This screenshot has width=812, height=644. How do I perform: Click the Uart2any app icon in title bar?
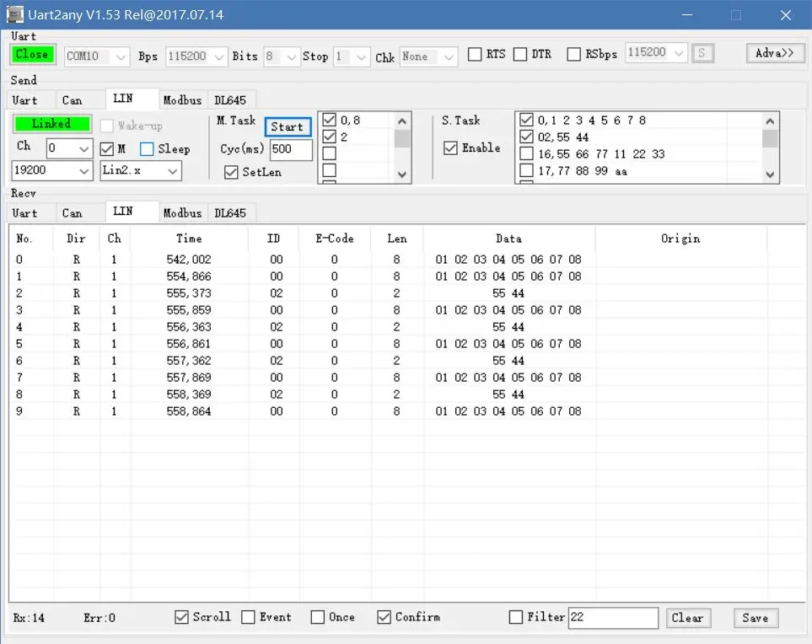(x=14, y=14)
